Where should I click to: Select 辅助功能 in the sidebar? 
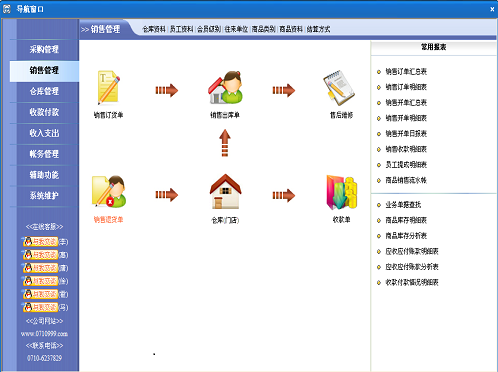pyautogui.click(x=44, y=175)
